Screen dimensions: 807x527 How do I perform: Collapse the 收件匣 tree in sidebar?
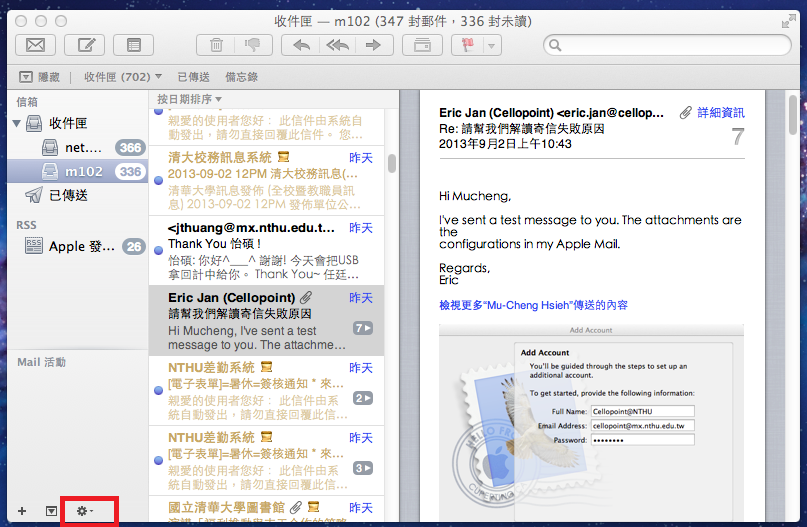pos(16,123)
